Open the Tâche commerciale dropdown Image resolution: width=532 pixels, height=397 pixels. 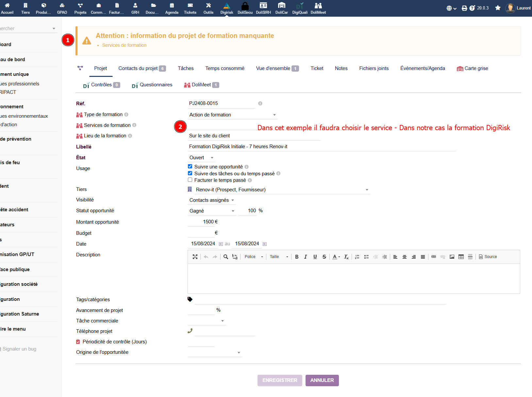pos(207,321)
